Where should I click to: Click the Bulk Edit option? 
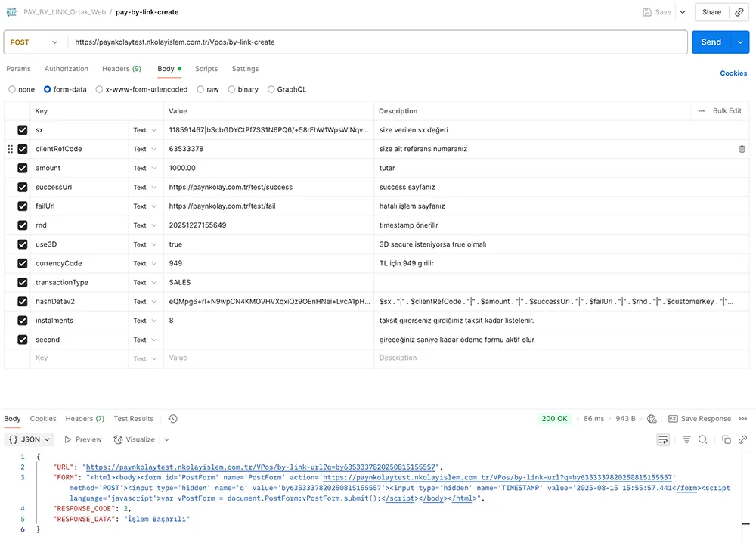(727, 111)
